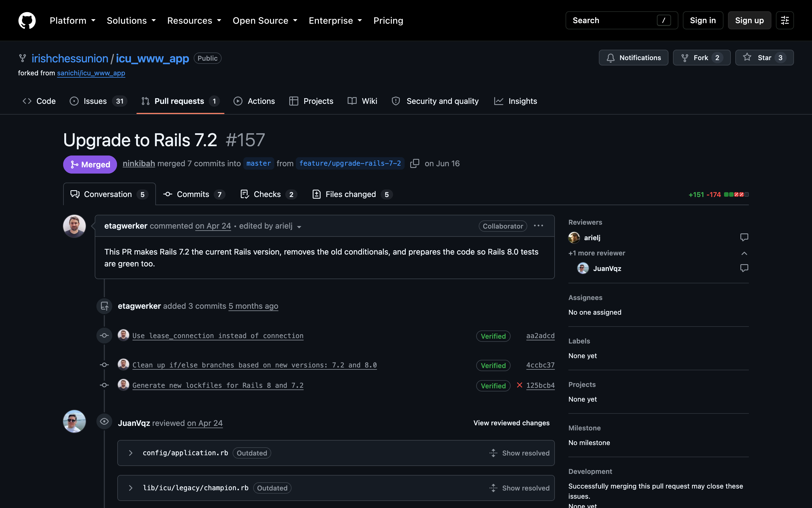The image size is (812, 508).
Task: Click the Verified badge on commit aa2adcd
Action: coord(493,336)
